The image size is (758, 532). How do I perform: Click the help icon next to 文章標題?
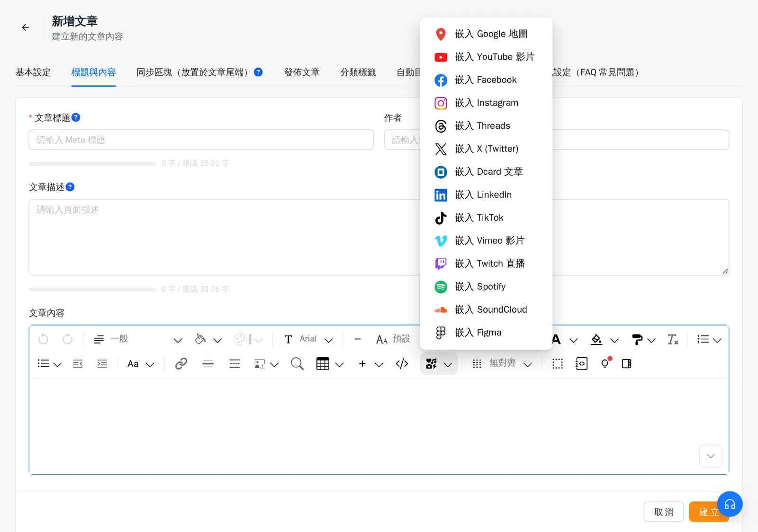coord(76,117)
